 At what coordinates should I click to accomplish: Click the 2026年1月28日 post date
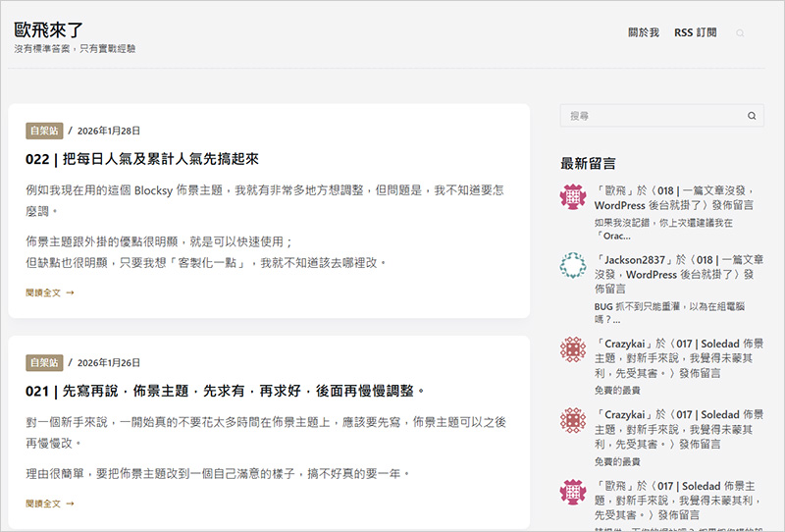point(109,130)
